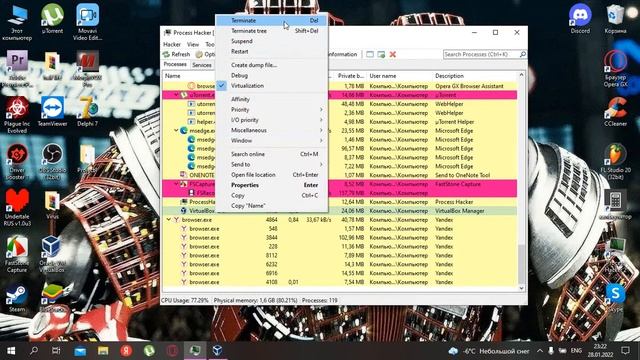Click the Options gear toolbar icon
This screenshot has width=640, height=360.
pos(199,54)
